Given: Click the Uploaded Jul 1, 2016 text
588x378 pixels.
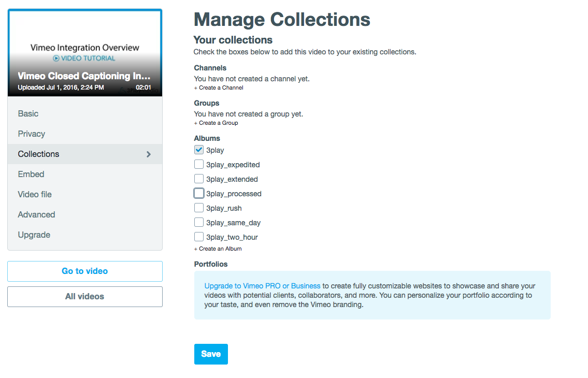Looking at the screenshot, I should point(61,88).
